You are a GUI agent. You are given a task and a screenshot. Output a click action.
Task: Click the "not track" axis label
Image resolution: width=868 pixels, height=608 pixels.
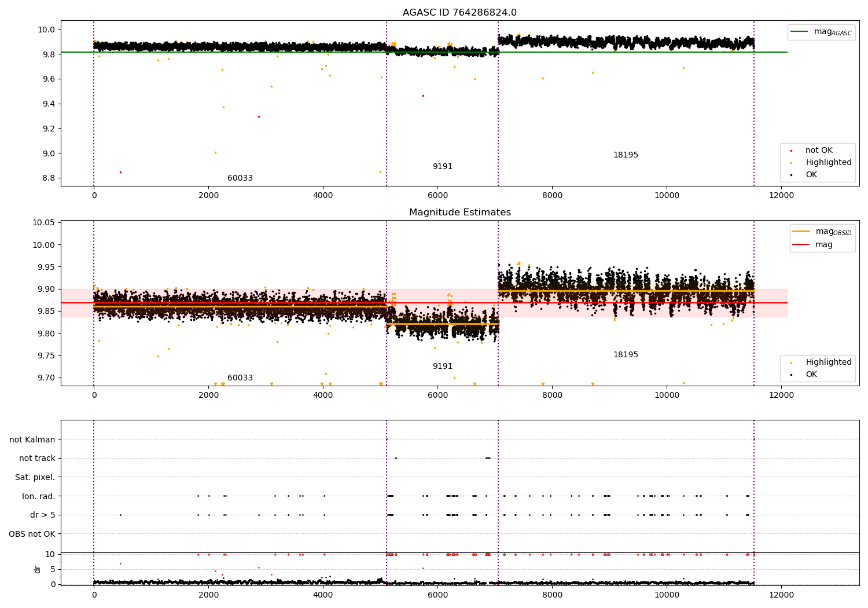tap(37, 459)
